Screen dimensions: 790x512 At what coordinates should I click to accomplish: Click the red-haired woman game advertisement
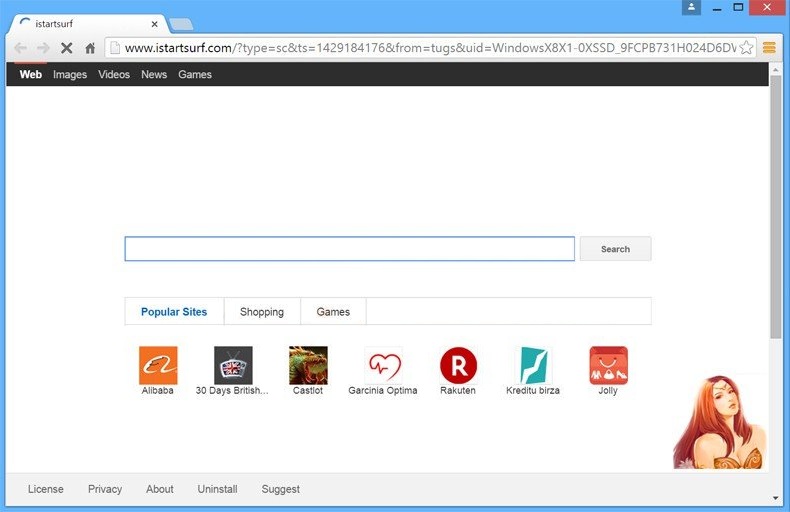click(719, 422)
